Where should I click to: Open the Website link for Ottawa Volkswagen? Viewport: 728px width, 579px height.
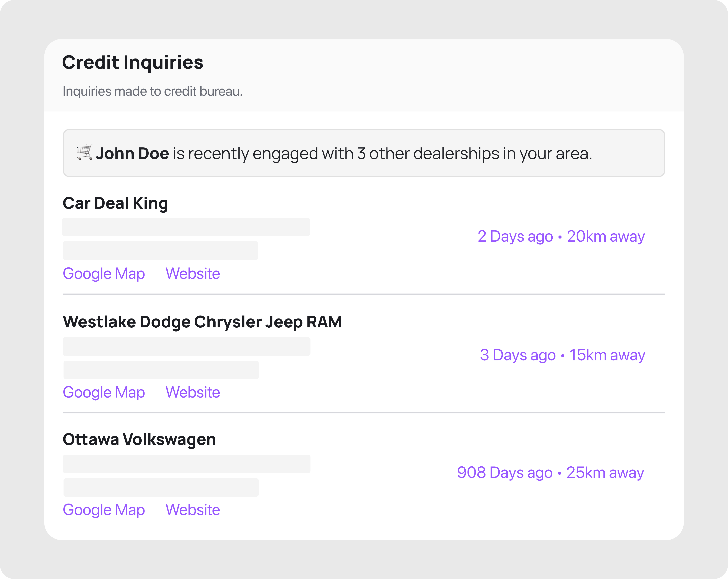click(193, 510)
